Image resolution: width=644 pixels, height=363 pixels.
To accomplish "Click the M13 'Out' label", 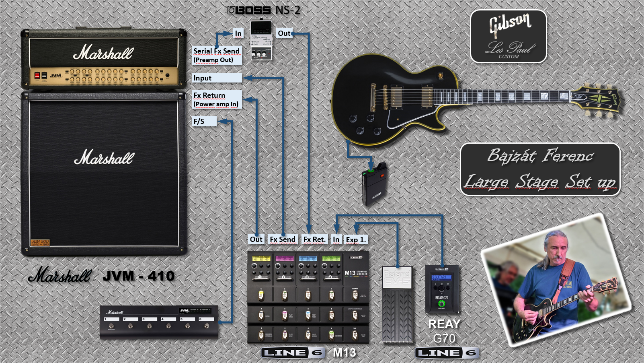I will point(256,239).
